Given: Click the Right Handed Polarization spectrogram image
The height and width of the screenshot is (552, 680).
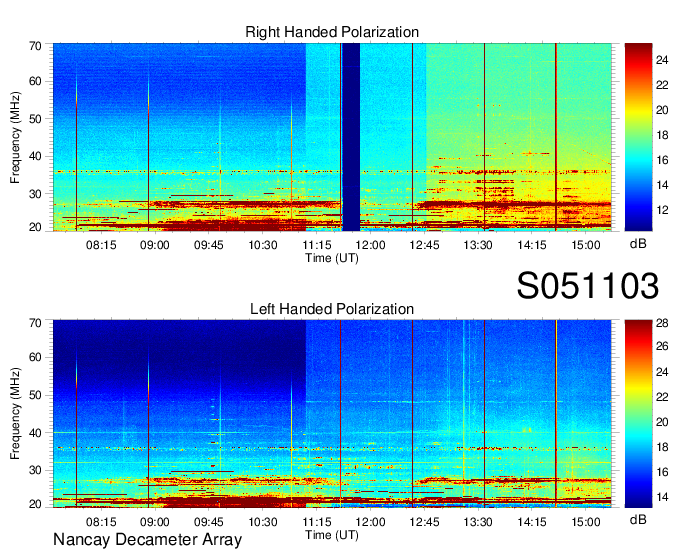Looking at the screenshot, I should 332,137.
